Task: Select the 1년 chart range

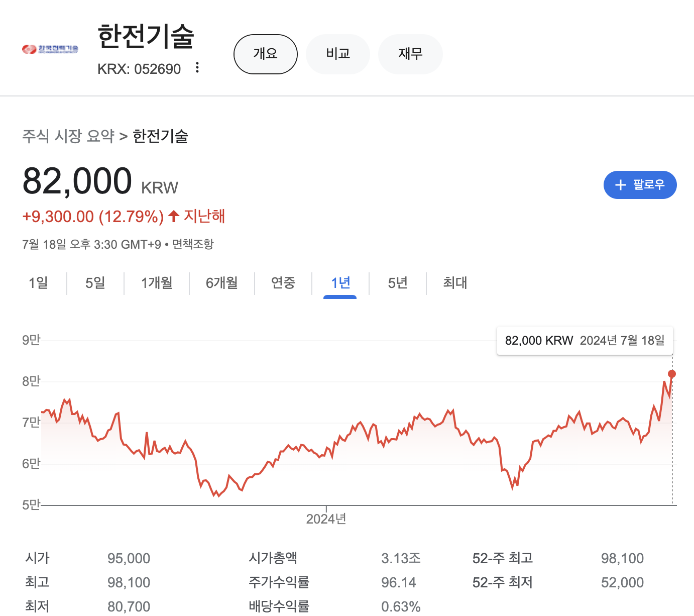Action: 340,283
